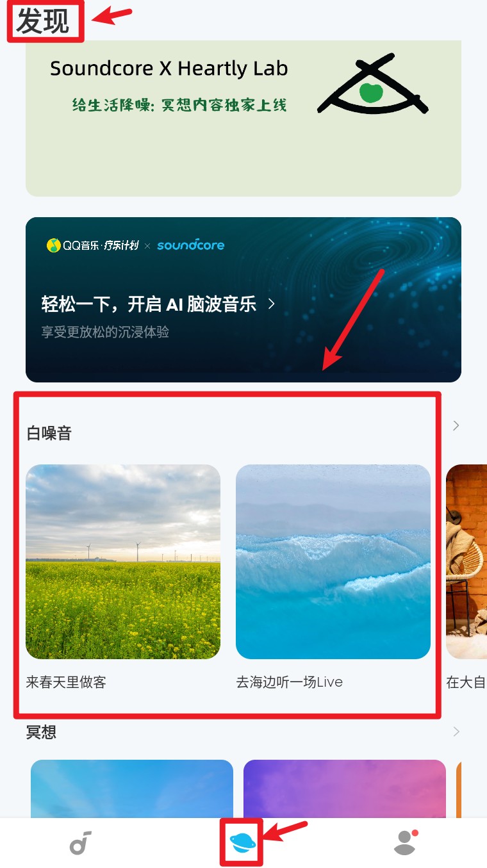Open the arrow after AI 脑波音乐

271,304
